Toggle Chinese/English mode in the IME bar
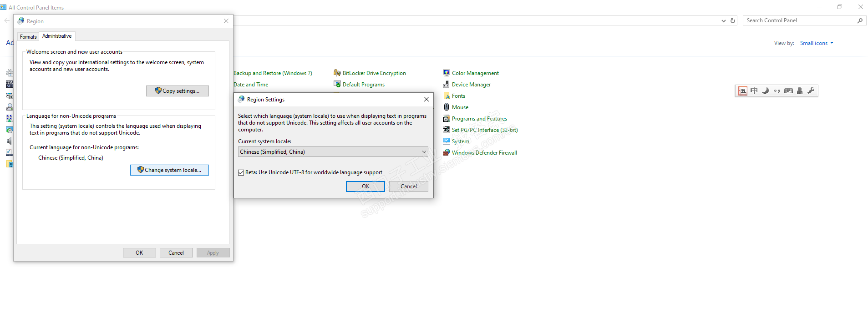This screenshot has height=327, width=868. point(754,91)
